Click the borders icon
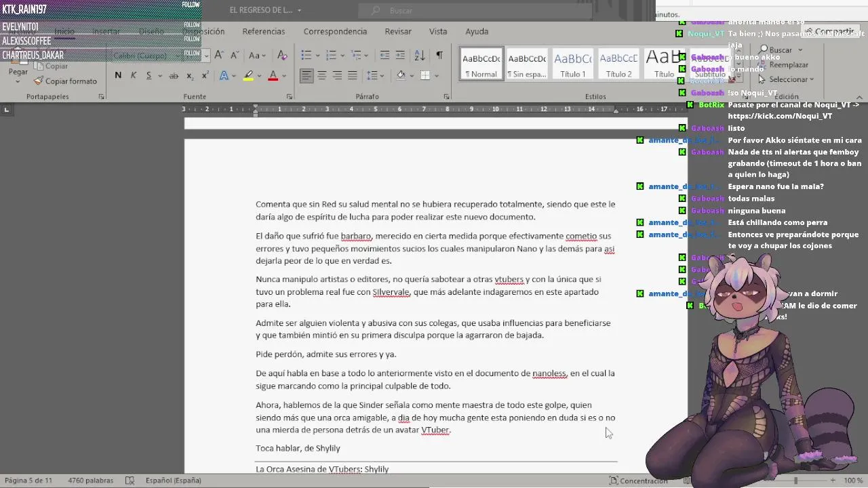 point(425,75)
